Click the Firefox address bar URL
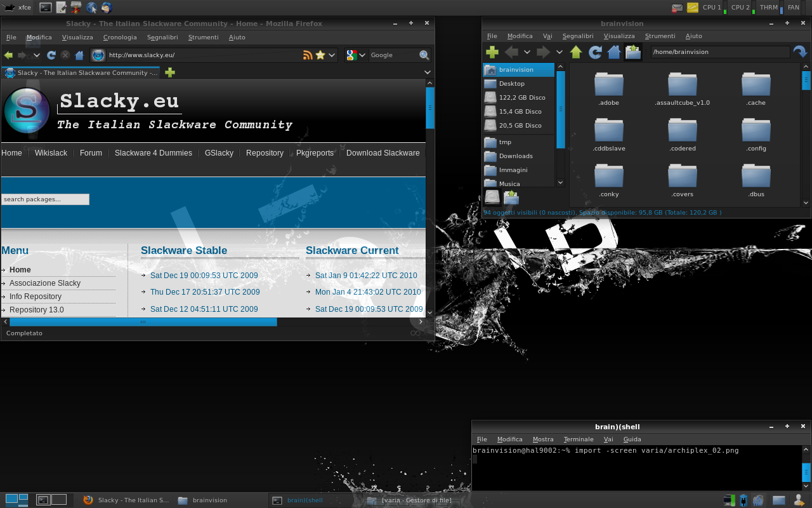 click(141, 55)
